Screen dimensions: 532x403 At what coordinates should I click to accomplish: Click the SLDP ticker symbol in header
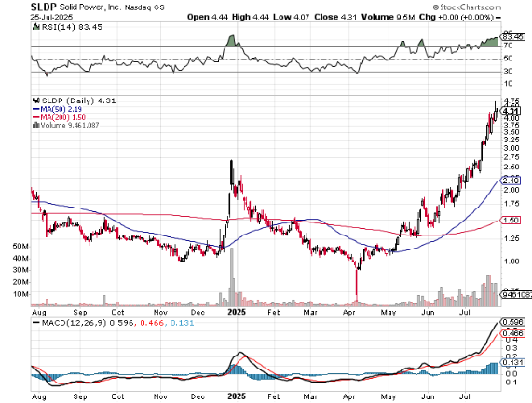44,7
